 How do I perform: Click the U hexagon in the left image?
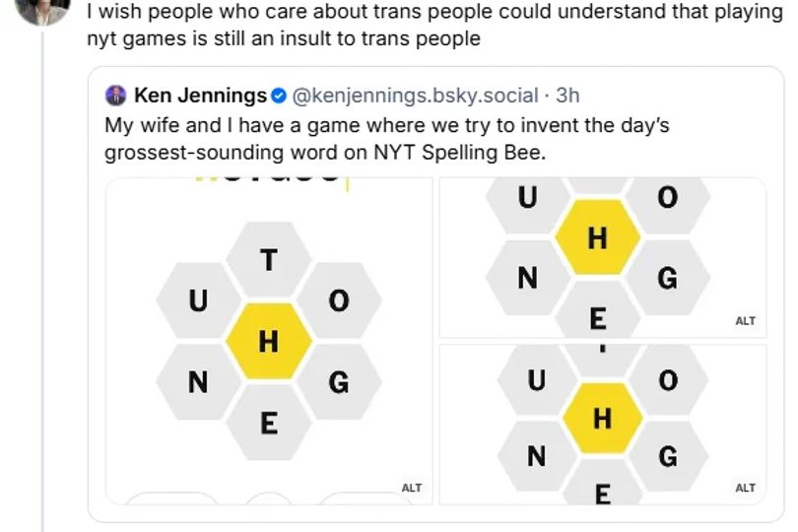click(x=198, y=300)
